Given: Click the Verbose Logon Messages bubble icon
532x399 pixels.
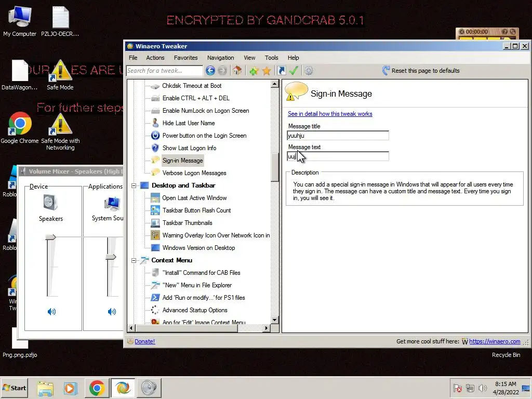Looking at the screenshot, I should (x=155, y=172).
